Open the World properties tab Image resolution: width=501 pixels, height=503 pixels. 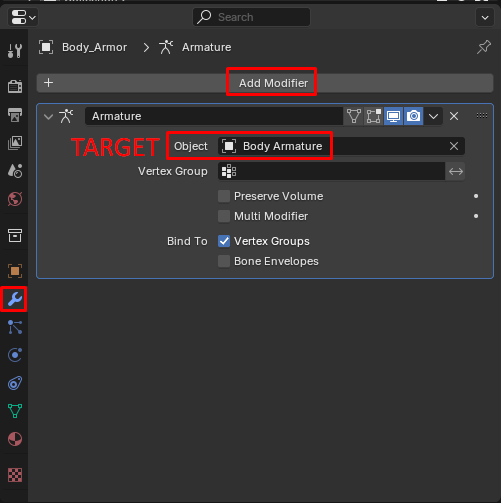(x=15, y=199)
